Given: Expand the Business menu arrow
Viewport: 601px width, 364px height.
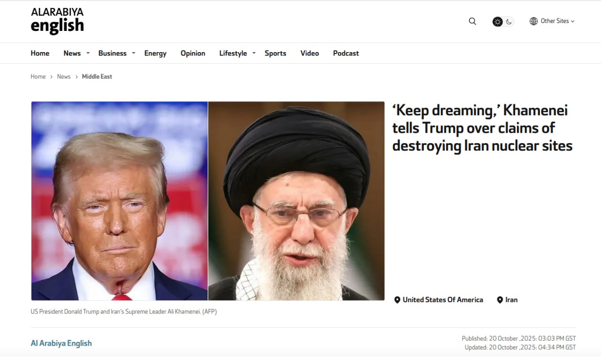Looking at the screenshot, I should coord(133,53).
